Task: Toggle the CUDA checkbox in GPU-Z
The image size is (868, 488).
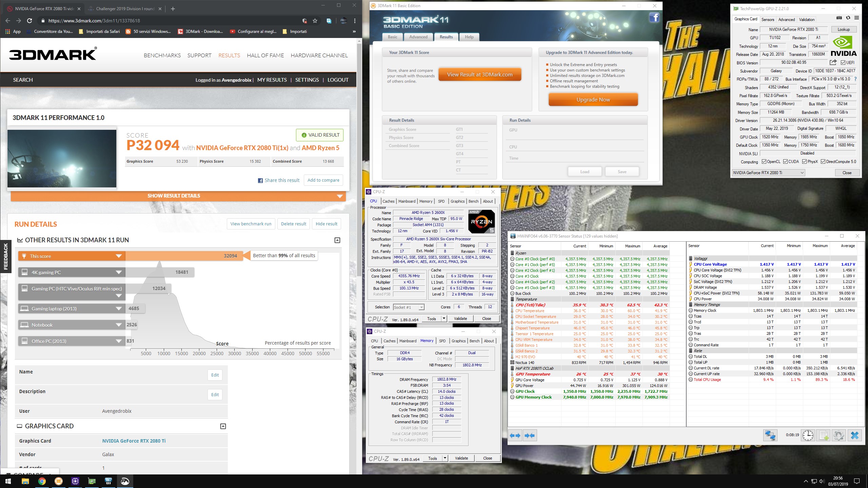Action: coord(785,162)
